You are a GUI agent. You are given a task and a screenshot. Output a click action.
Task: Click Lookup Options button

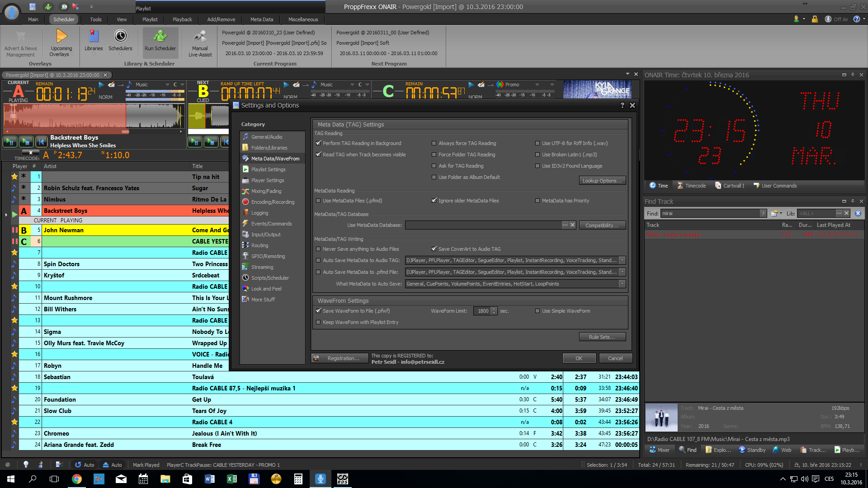(602, 181)
